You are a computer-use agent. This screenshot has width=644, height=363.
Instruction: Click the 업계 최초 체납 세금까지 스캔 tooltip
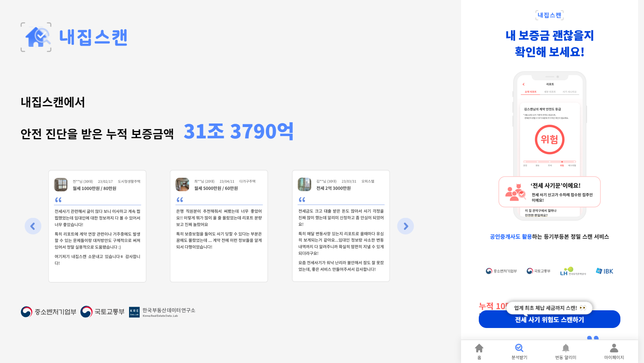click(x=549, y=308)
